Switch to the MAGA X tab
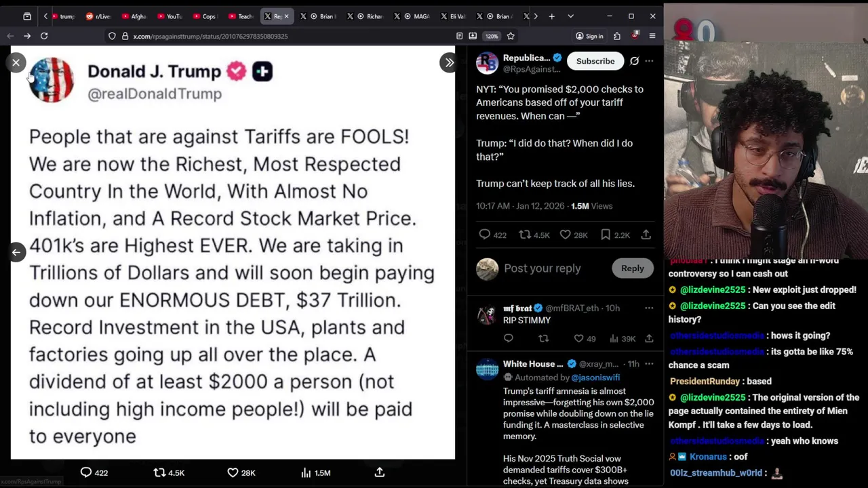 pos(415,16)
